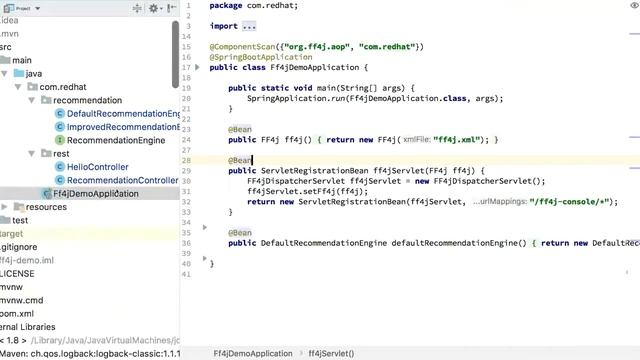Click the com.redhat package icon
Image resolution: width=640 pixels, height=360 pixels.
click(32, 87)
